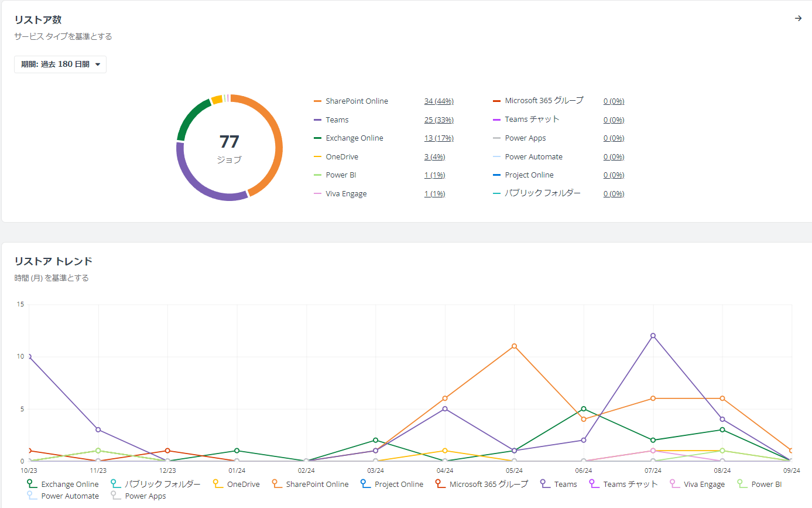Screen dimensions: 812x508
Task: Click the 07/24 x-axis label
Action: (653, 470)
